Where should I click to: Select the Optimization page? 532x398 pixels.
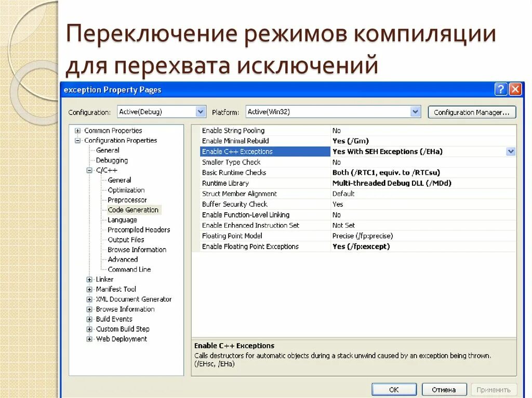(x=126, y=190)
